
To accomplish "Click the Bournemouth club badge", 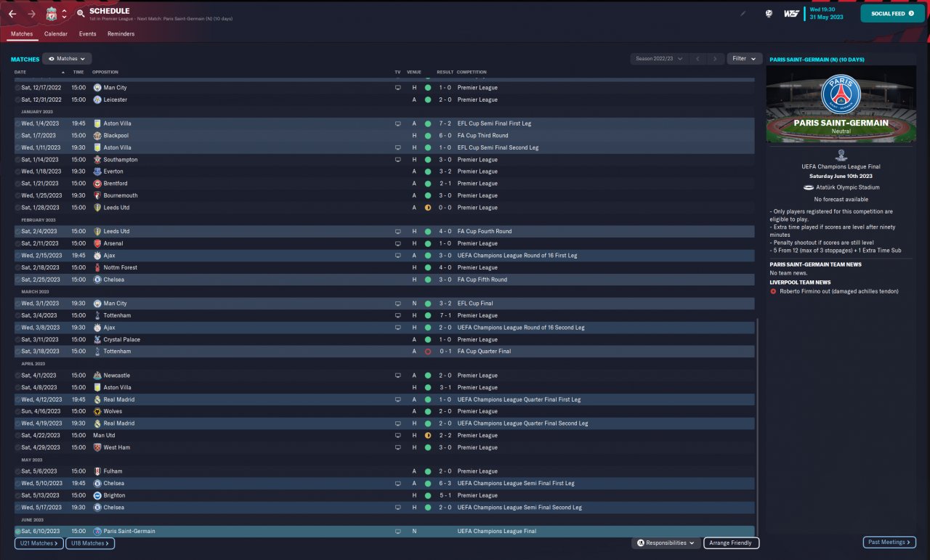I will pyautogui.click(x=97, y=195).
